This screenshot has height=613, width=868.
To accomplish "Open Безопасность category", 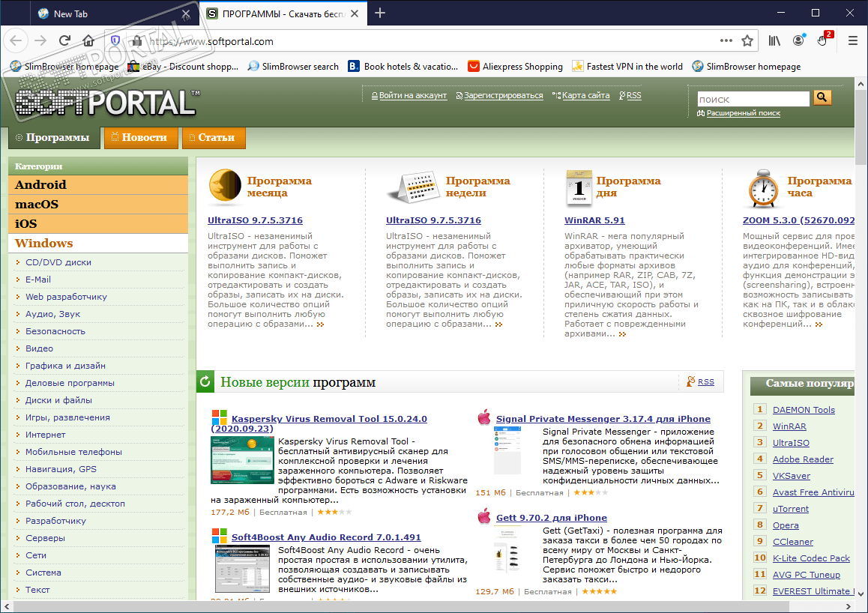I will click(55, 330).
